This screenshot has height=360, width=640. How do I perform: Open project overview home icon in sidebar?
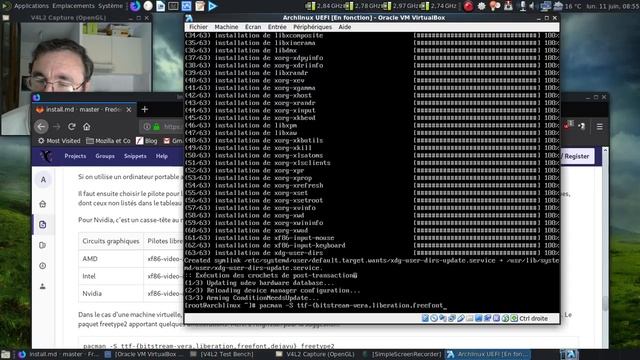[x=43, y=204]
